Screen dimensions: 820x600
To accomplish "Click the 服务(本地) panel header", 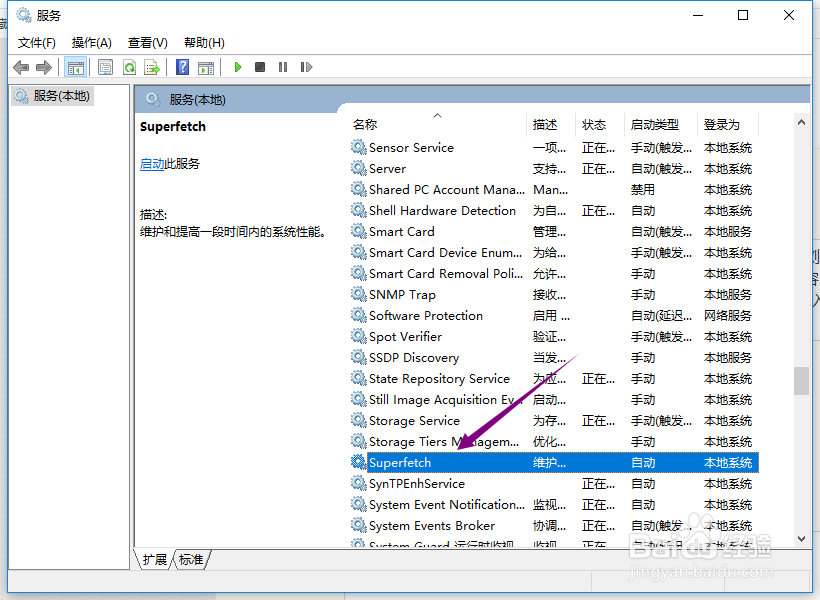I will pyautogui.click(x=197, y=99).
